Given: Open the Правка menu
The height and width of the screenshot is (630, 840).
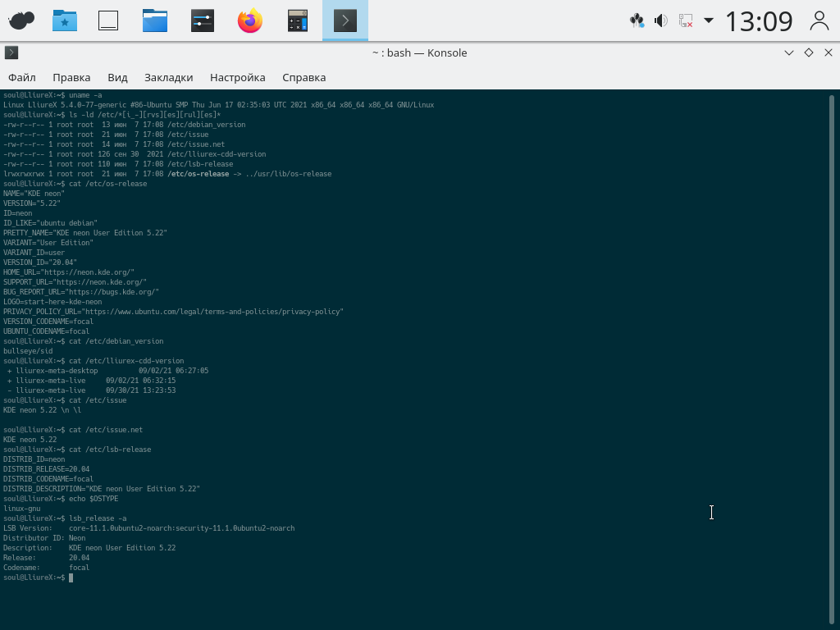Looking at the screenshot, I should pos(71,77).
